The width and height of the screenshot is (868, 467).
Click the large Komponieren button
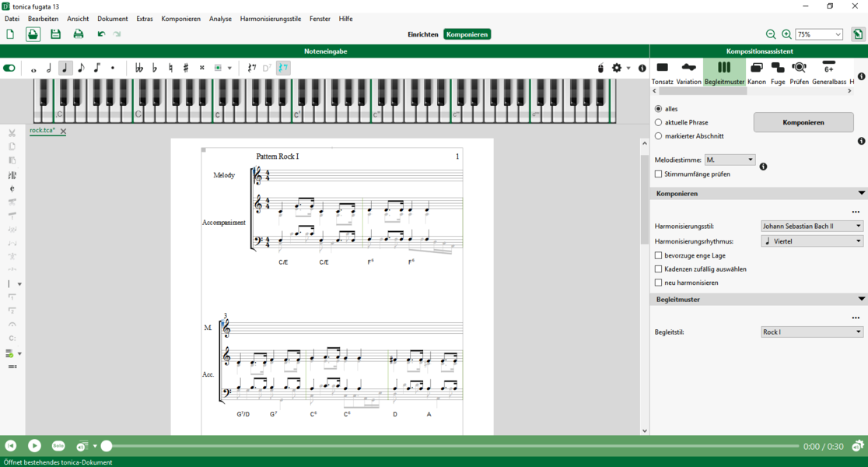click(803, 122)
